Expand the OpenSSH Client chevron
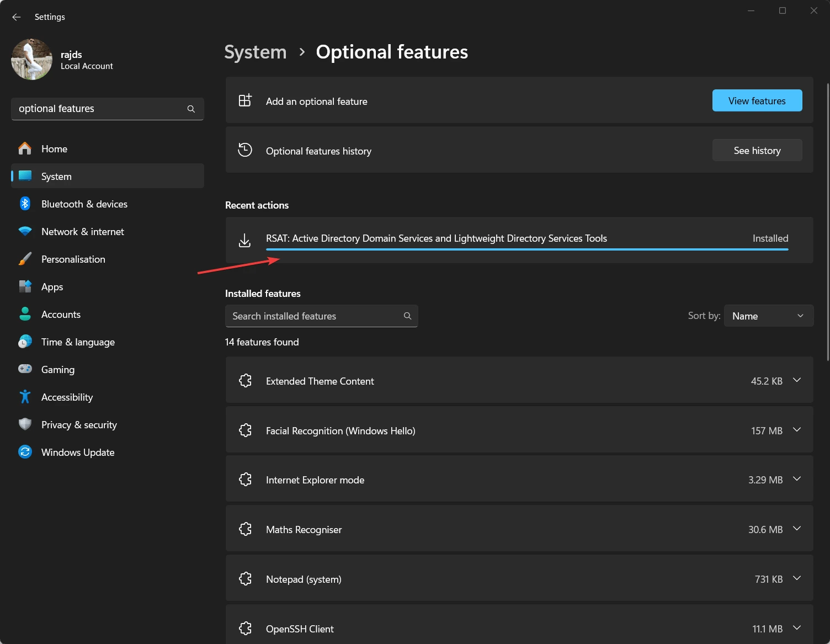830x644 pixels. coord(797,628)
